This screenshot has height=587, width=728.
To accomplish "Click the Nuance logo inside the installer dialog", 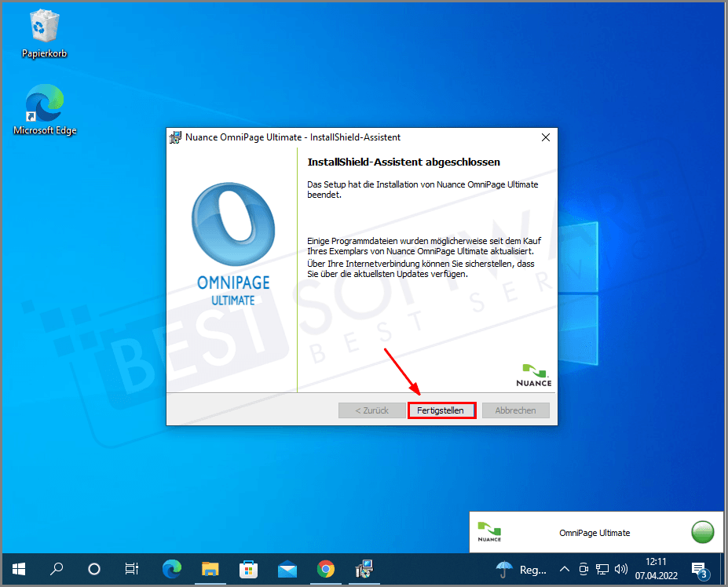I will point(534,374).
